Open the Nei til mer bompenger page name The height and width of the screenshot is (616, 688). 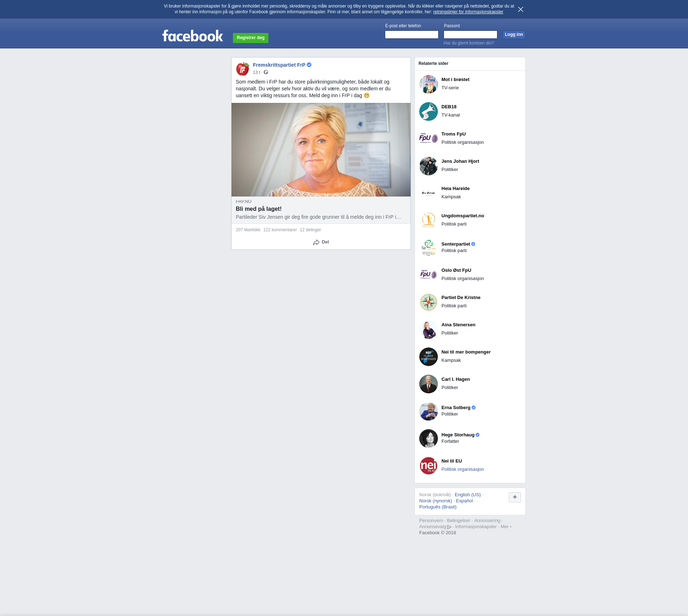point(466,352)
